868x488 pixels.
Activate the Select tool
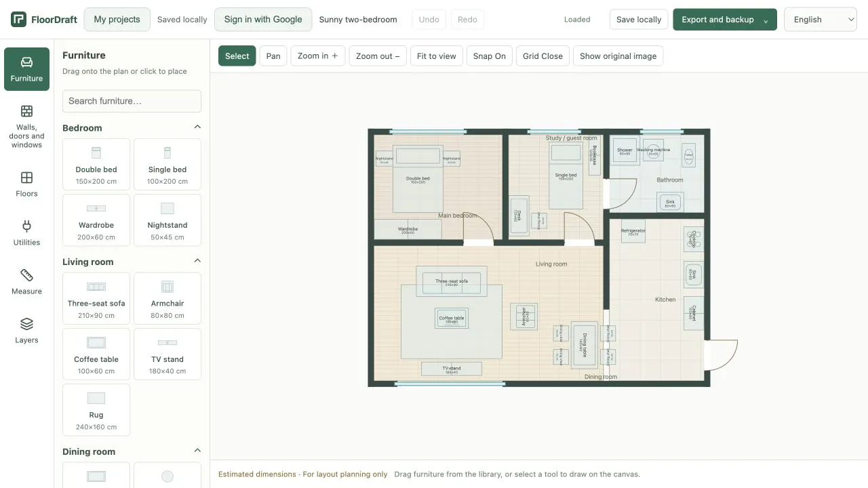[237, 56]
